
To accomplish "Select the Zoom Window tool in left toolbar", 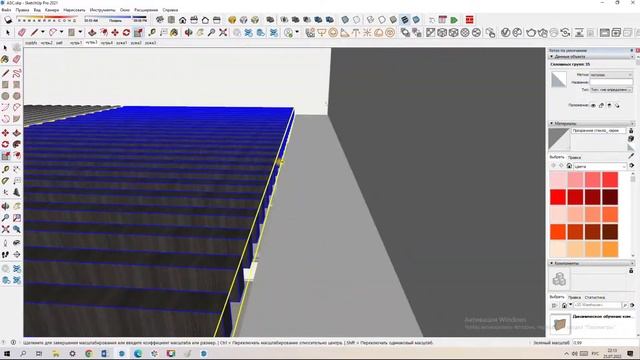I will 17,218.
